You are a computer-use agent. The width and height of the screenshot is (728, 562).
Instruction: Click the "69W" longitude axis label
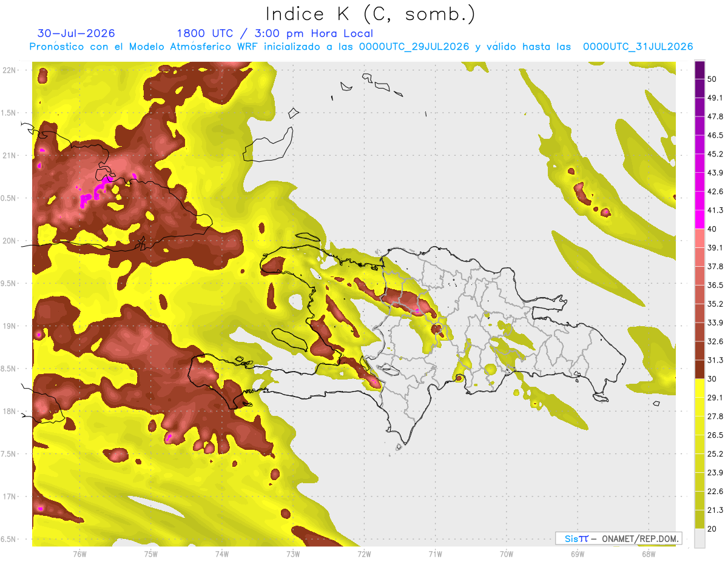pos(578,554)
